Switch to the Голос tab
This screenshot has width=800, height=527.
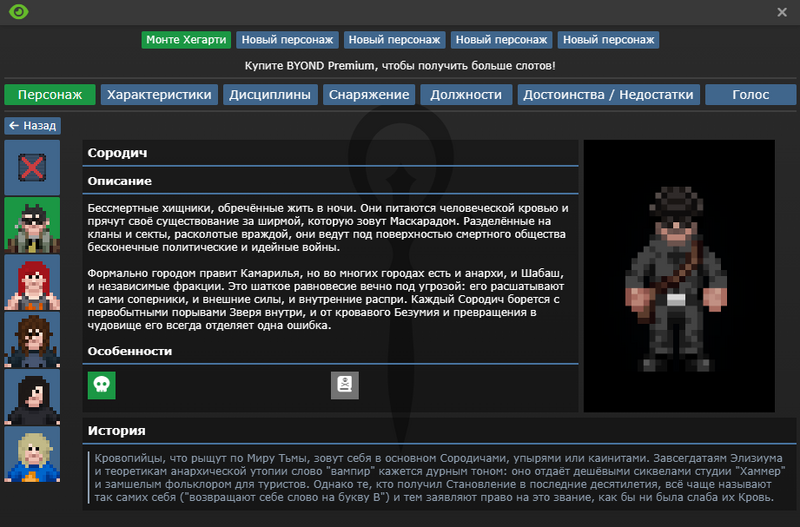click(751, 94)
